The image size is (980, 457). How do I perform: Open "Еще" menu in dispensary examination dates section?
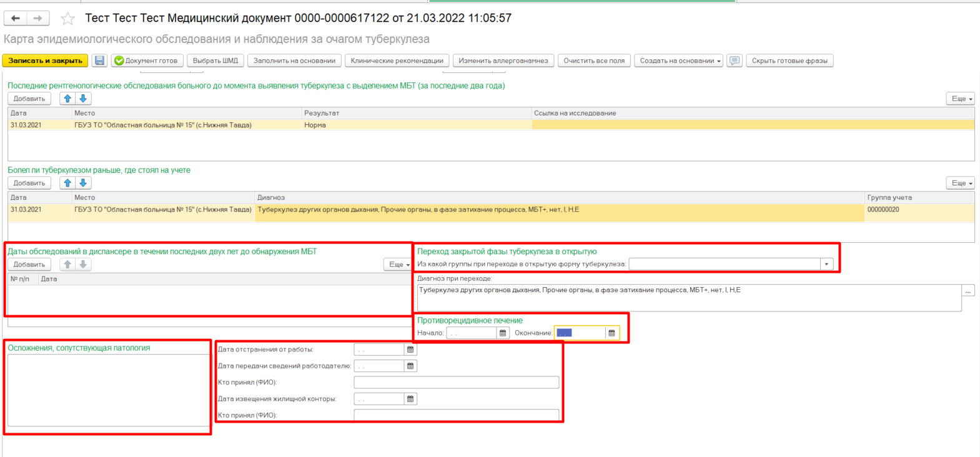[399, 265]
